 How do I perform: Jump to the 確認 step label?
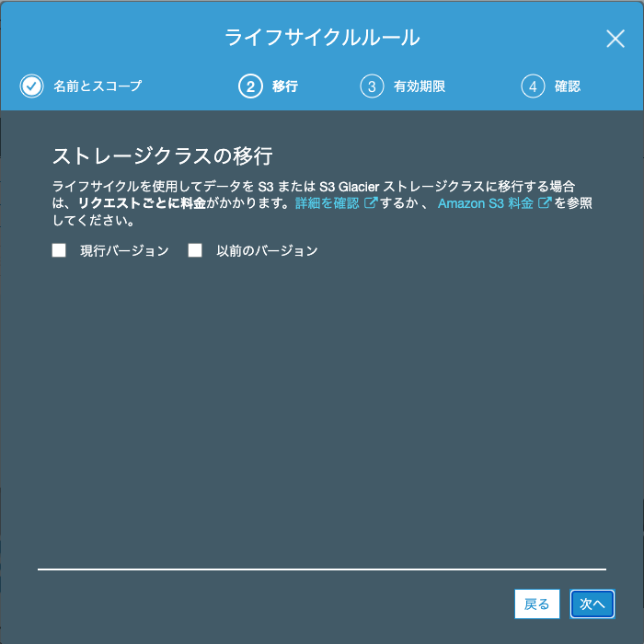pyautogui.click(x=568, y=86)
